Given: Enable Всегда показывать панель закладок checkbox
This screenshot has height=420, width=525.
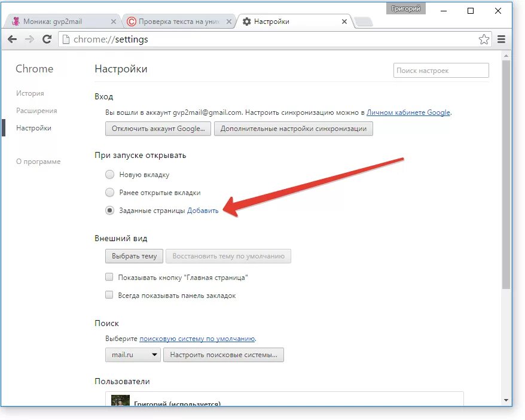Looking at the screenshot, I should point(109,295).
